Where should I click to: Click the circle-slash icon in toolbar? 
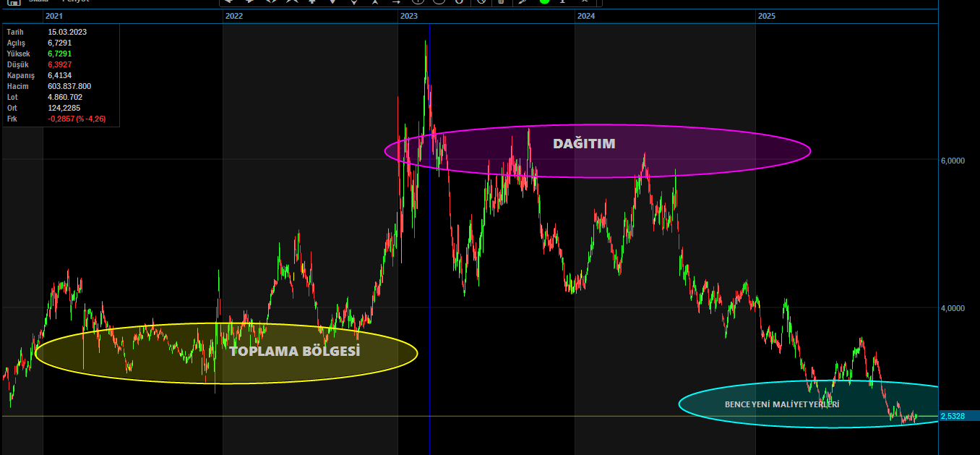(482, 2)
